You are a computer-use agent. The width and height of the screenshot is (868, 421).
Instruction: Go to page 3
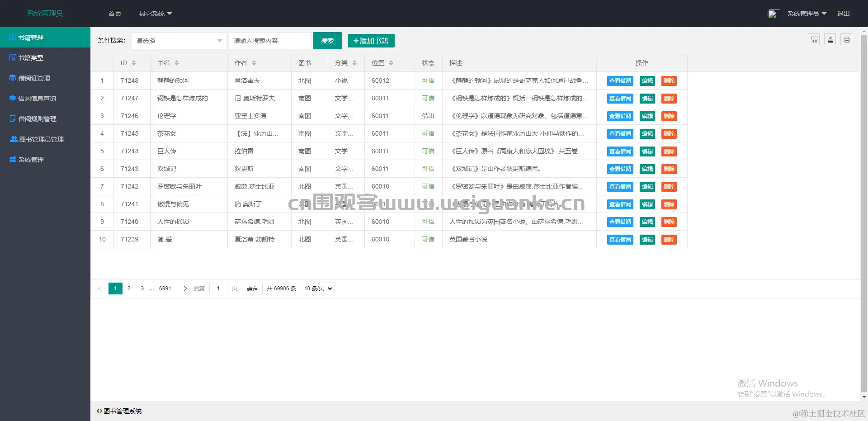pos(142,289)
